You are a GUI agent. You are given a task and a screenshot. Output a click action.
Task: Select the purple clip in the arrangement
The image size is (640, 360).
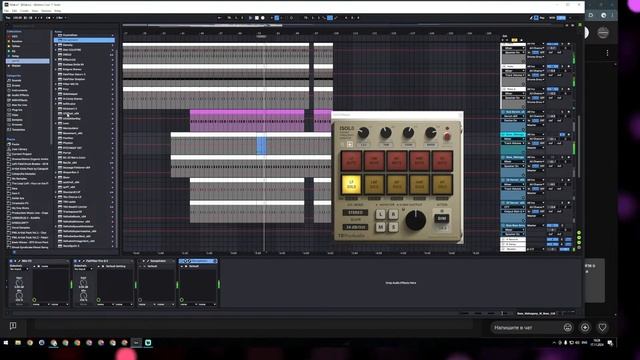pyautogui.click(x=247, y=120)
